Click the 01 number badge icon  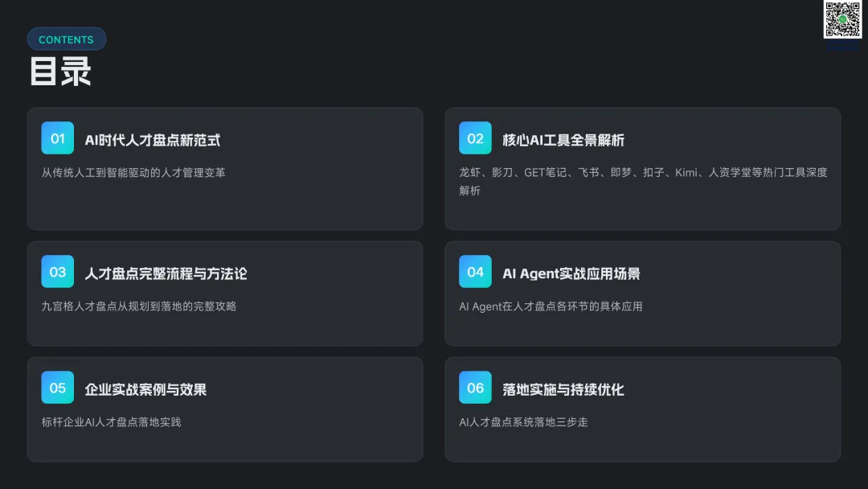pos(57,138)
